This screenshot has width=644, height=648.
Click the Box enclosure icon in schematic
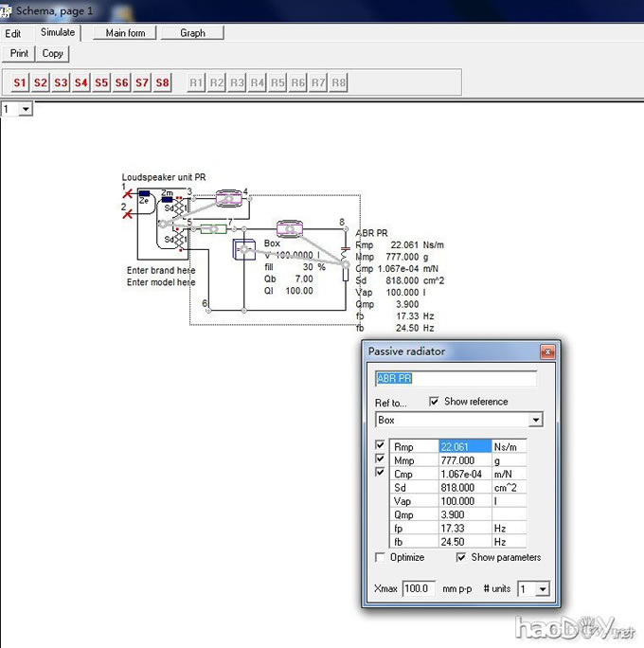[245, 249]
